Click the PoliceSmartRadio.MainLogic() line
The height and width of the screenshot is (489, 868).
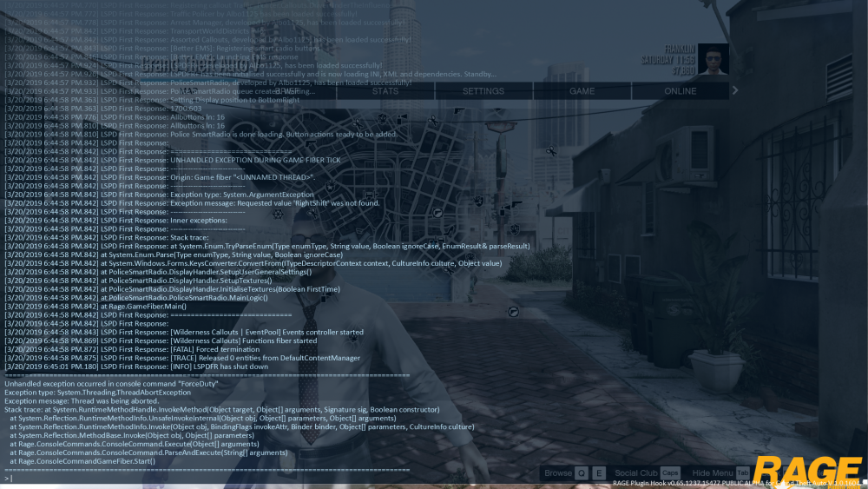(x=136, y=298)
